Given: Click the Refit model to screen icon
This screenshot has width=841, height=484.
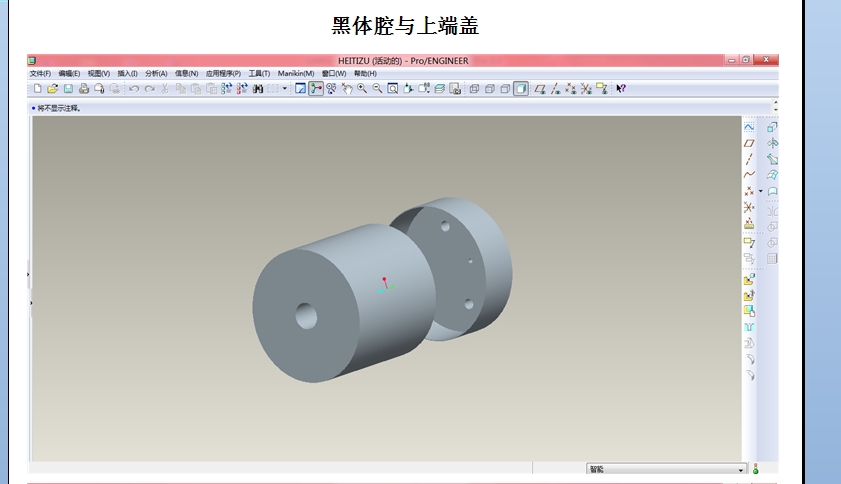Looking at the screenshot, I should pyautogui.click(x=393, y=89).
